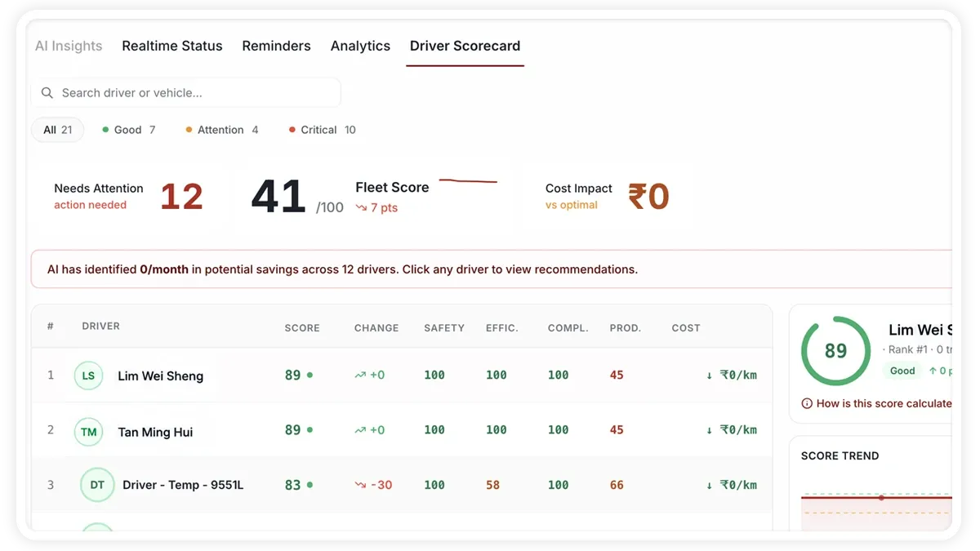Sort table by COST column header

(686, 328)
